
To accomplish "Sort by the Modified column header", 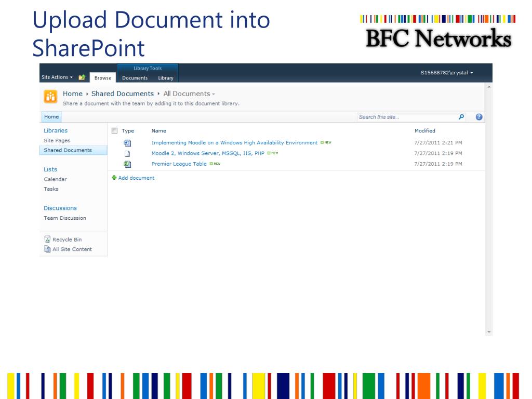I will (425, 130).
